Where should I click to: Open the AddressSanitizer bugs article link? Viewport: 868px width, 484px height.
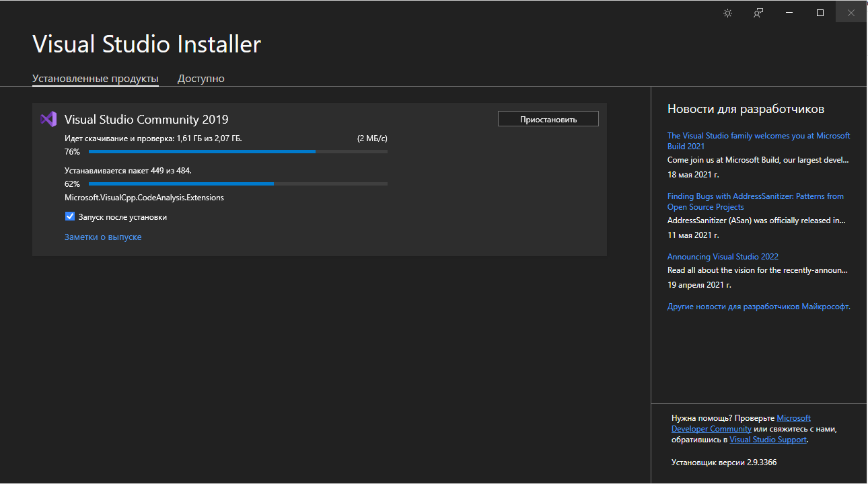[756, 202]
